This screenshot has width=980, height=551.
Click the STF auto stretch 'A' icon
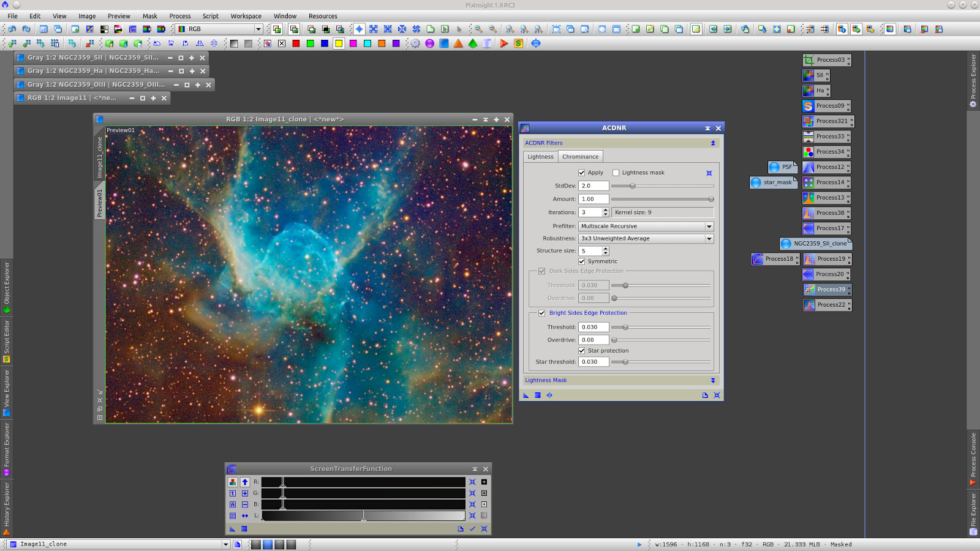(x=233, y=504)
